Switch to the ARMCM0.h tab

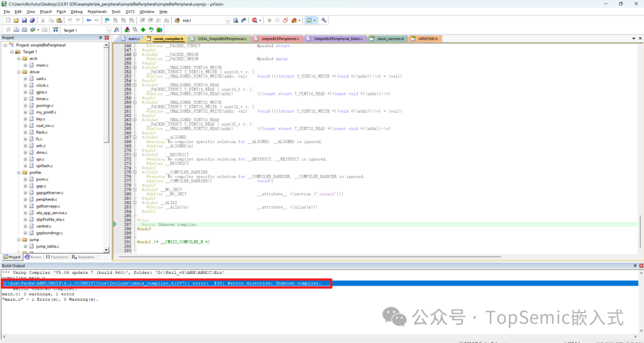[x=425, y=39]
